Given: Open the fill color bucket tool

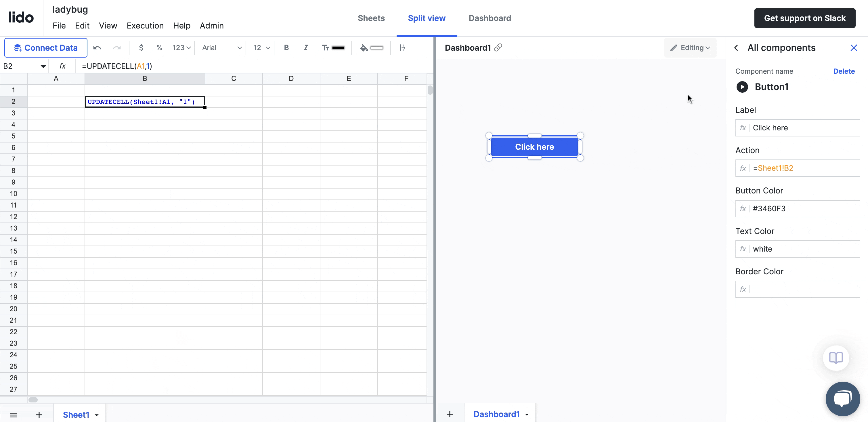Looking at the screenshot, I should click(x=364, y=48).
